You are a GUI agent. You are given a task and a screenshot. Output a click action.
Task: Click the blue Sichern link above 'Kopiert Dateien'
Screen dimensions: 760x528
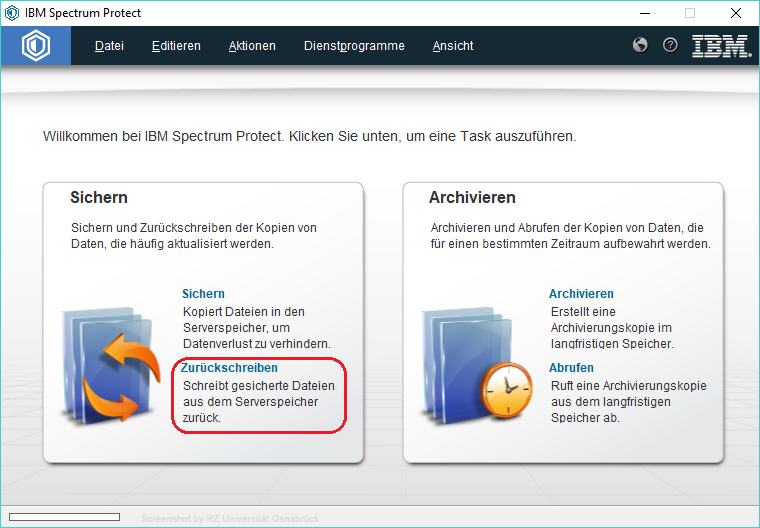[x=203, y=294]
